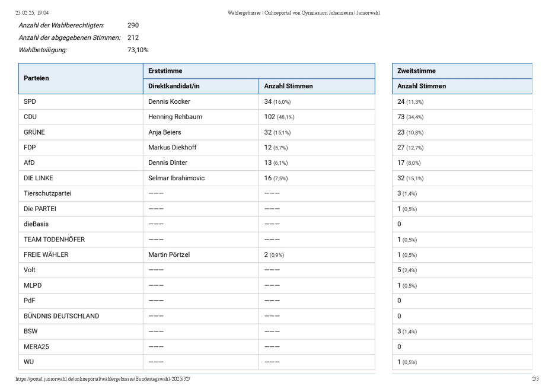This screenshot has width=555, height=392.
Task: Click the Tierschutzpartei party row label
Action: click(47, 193)
